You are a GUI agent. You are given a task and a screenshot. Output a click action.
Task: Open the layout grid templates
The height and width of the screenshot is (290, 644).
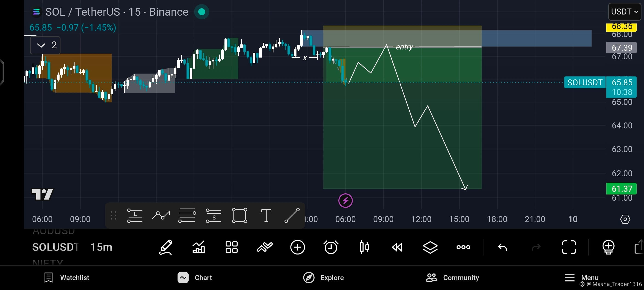[232, 247]
